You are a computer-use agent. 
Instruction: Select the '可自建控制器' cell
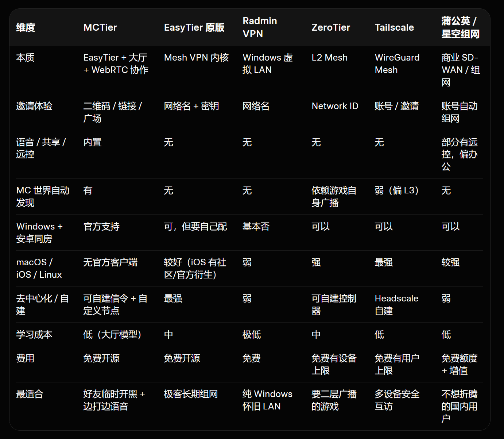pos(334,305)
